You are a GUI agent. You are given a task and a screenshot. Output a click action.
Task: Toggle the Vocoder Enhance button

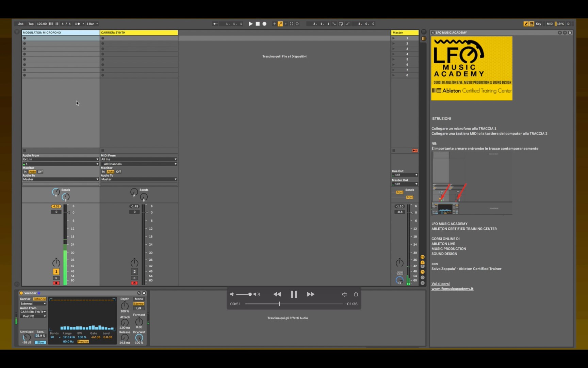tap(39, 299)
